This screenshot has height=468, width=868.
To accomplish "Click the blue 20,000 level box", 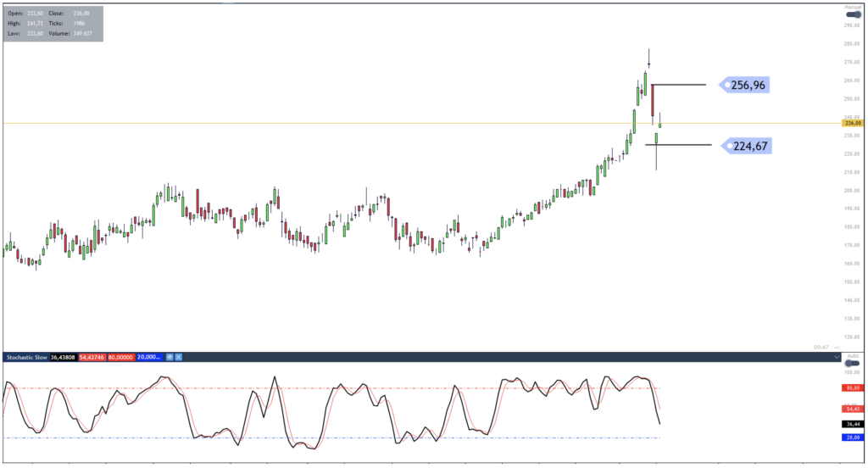I will click(x=148, y=358).
